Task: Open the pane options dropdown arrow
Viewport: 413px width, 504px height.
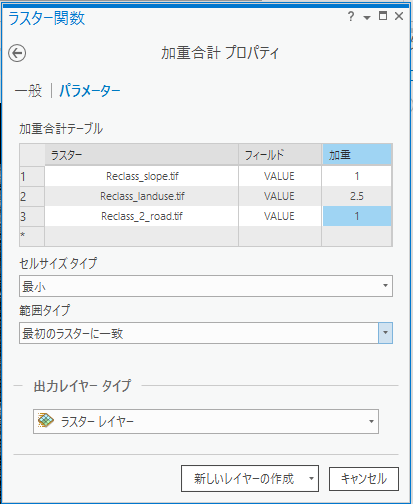Action: click(x=367, y=18)
